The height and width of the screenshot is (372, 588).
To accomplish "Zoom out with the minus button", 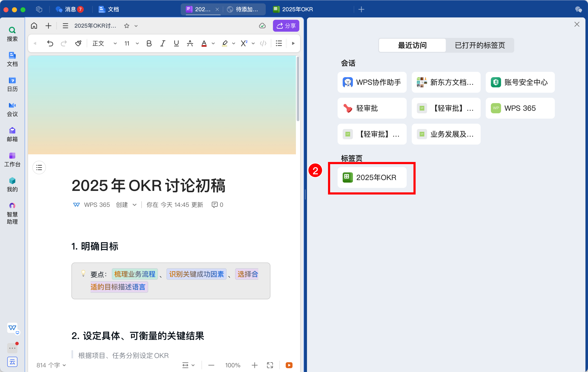I will click(x=211, y=365).
